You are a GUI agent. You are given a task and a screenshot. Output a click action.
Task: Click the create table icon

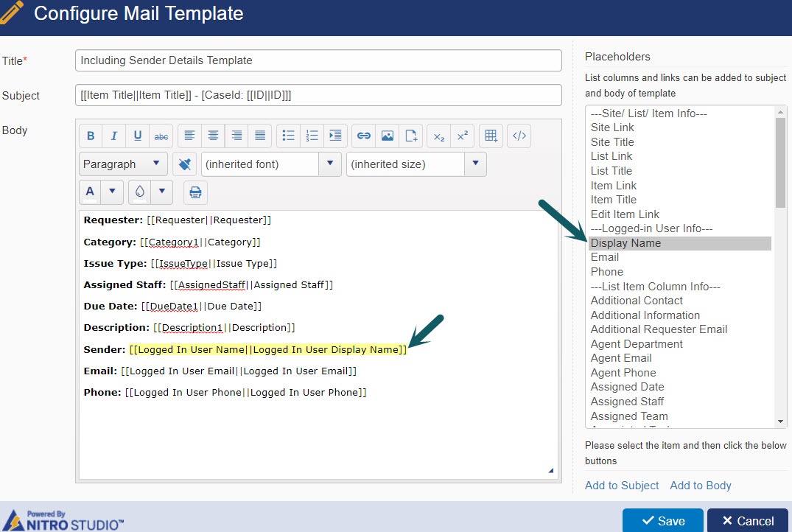coord(490,136)
